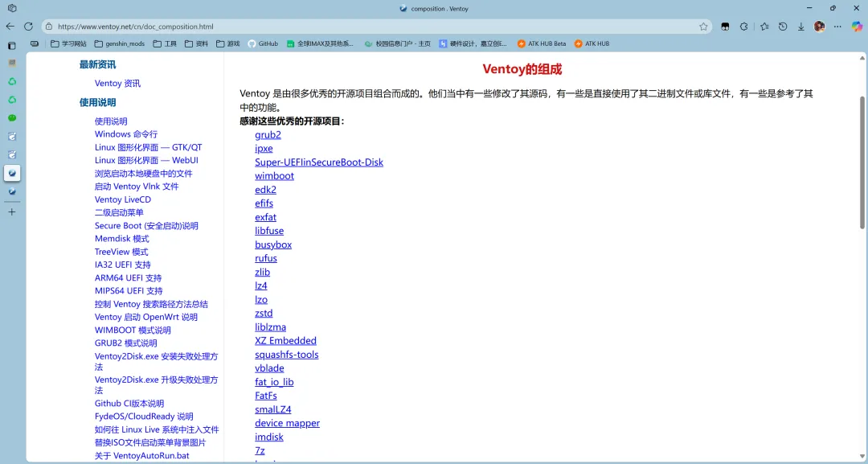
Task: Open the TreeView 模式 link
Action: (121, 252)
